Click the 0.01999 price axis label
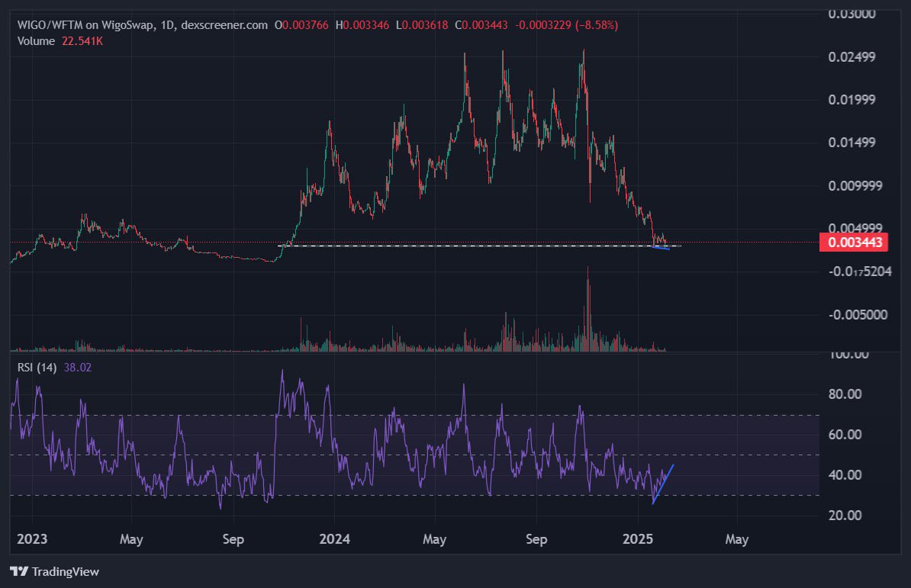The height and width of the screenshot is (588, 911). click(851, 100)
